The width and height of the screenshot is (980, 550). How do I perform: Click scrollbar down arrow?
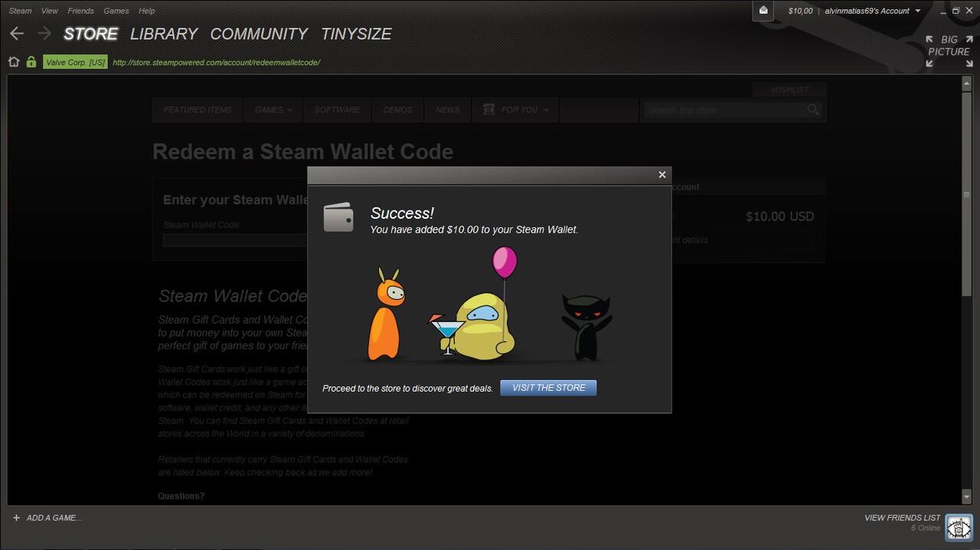point(967,498)
